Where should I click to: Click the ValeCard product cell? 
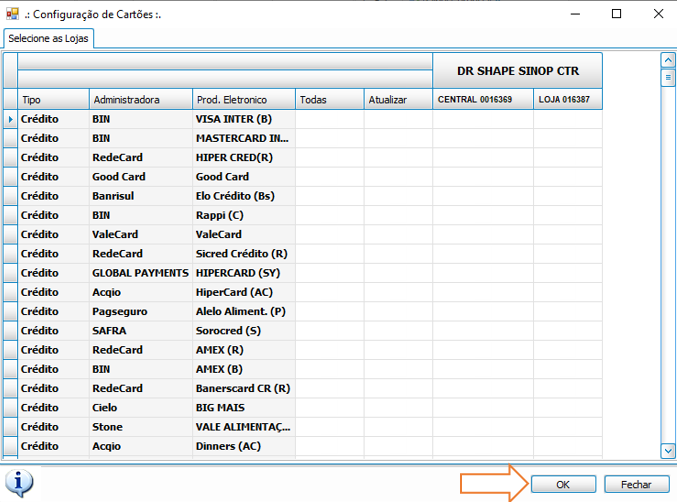click(x=244, y=234)
